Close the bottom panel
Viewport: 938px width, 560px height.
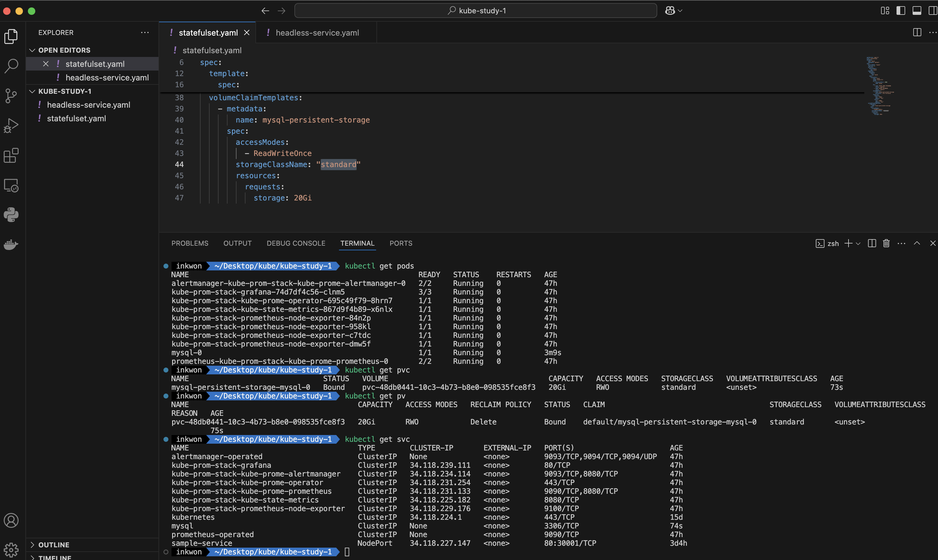tap(933, 243)
